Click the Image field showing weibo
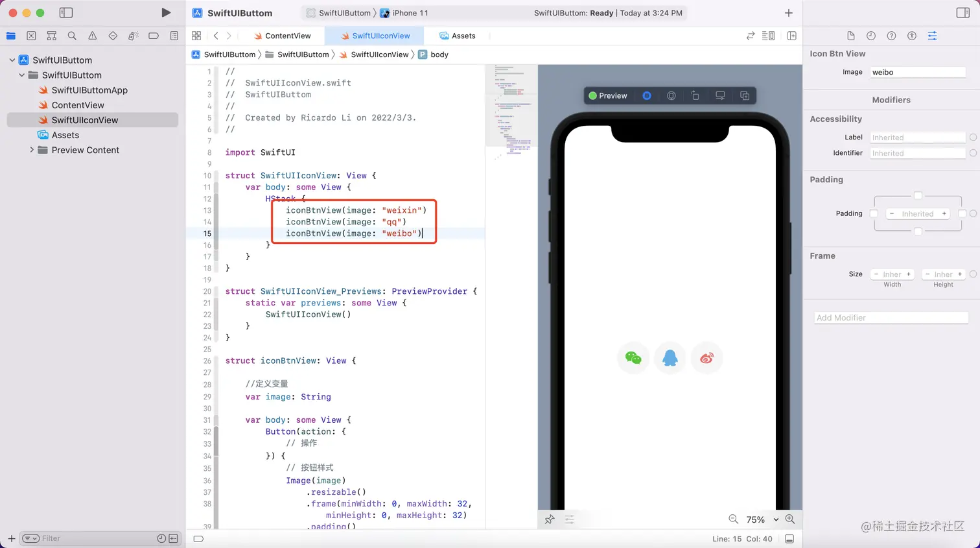Image resolution: width=980 pixels, height=548 pixels. coord(917,72)
